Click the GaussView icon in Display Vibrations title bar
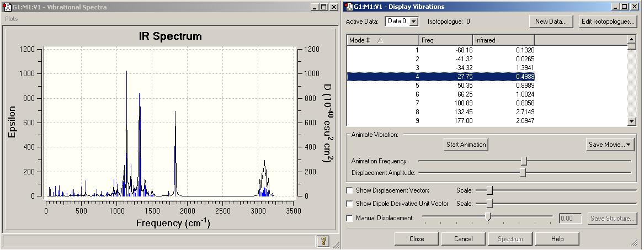 click(x=349, y=7)
